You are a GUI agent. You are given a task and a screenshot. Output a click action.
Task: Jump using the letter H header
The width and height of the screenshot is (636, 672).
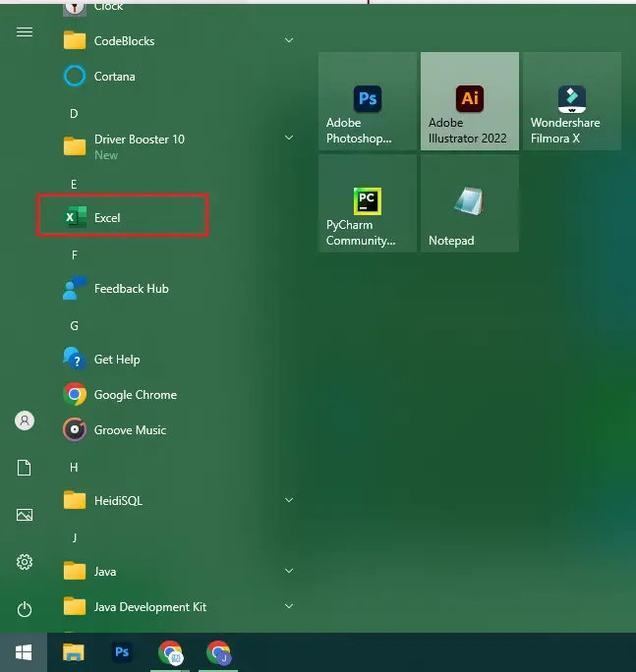pos(74,467)
